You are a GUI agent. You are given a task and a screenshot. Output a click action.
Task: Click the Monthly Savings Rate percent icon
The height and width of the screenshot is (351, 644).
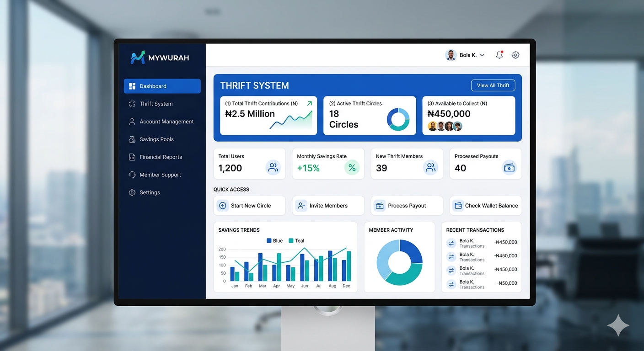tap(352, 168)
